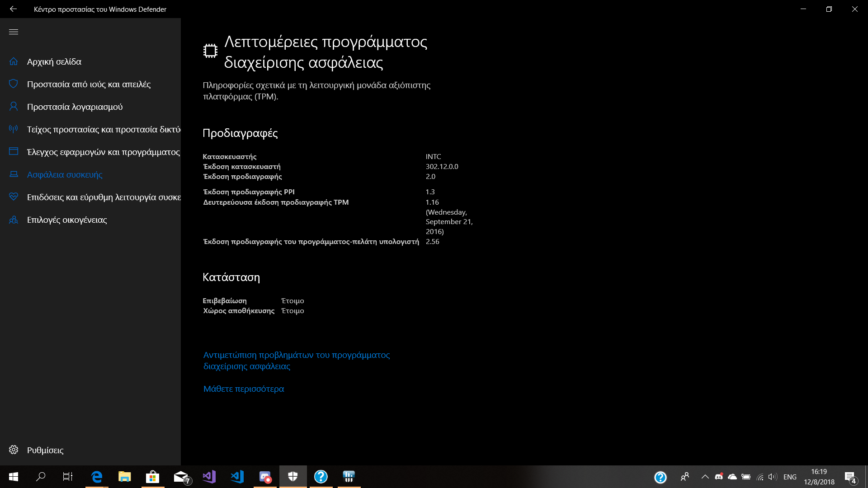Click the app and browser control icon
Viewport: 868px width, 488px height.
coord(14,152)
